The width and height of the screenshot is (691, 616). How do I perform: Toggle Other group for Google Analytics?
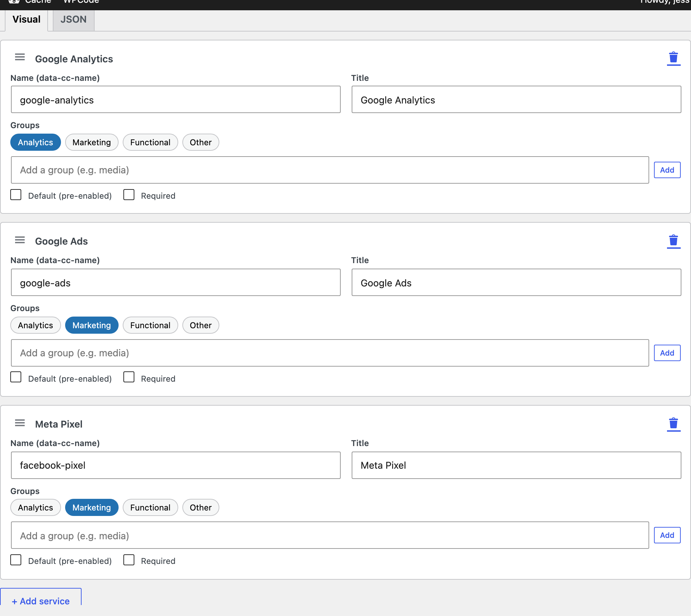(x=201, y=143)
